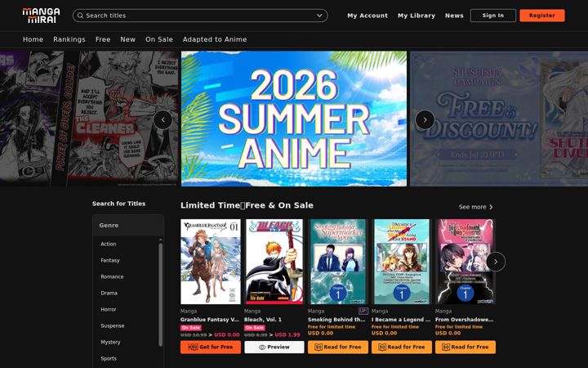Click Read for Free under Smoking Behind
Screen dimensions: 588x368
tap(338, 347)
